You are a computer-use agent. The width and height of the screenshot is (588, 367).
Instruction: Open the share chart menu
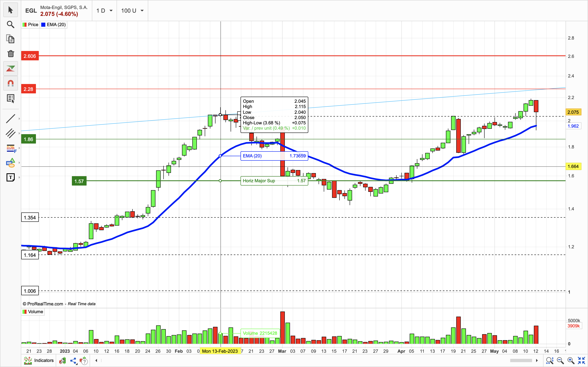[73, 361]
